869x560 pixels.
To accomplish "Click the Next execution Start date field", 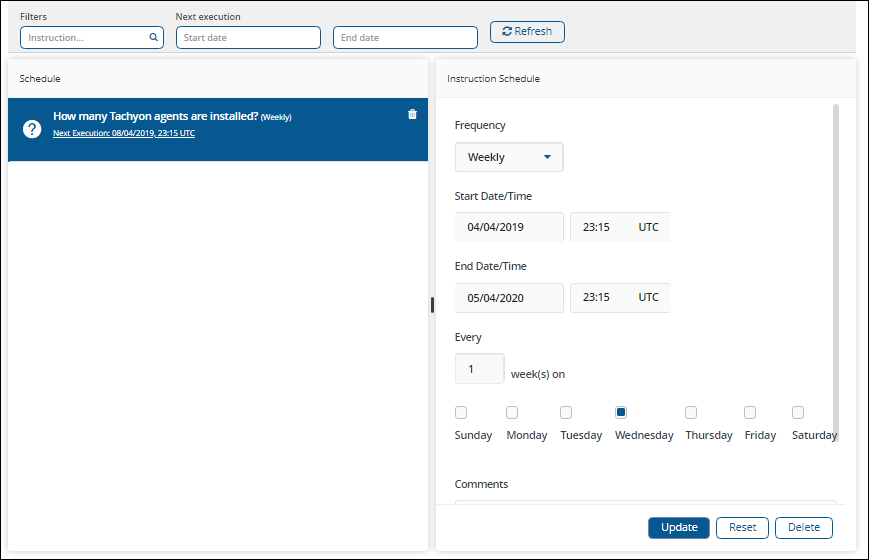I will 248,38.
